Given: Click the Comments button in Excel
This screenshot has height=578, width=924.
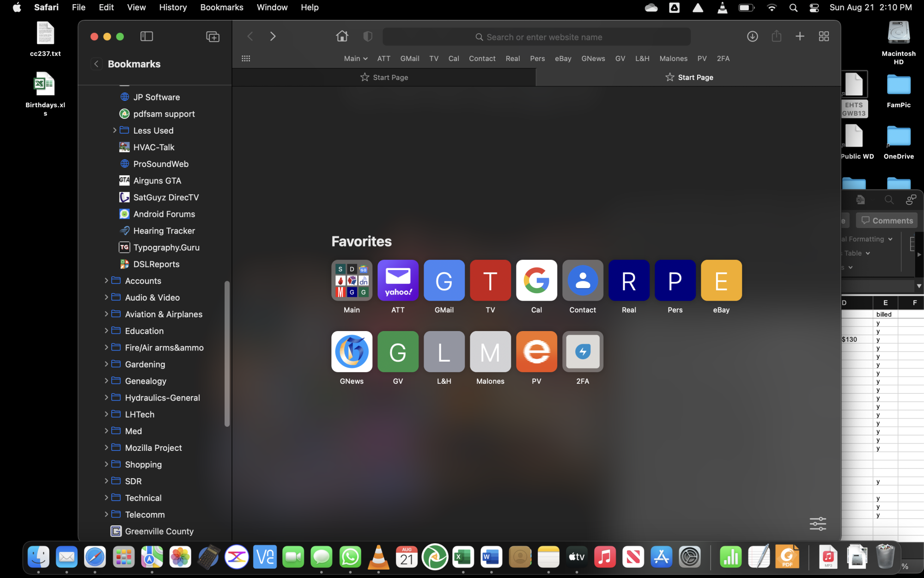Looking at the screenshot, I should tap(887, 221).
